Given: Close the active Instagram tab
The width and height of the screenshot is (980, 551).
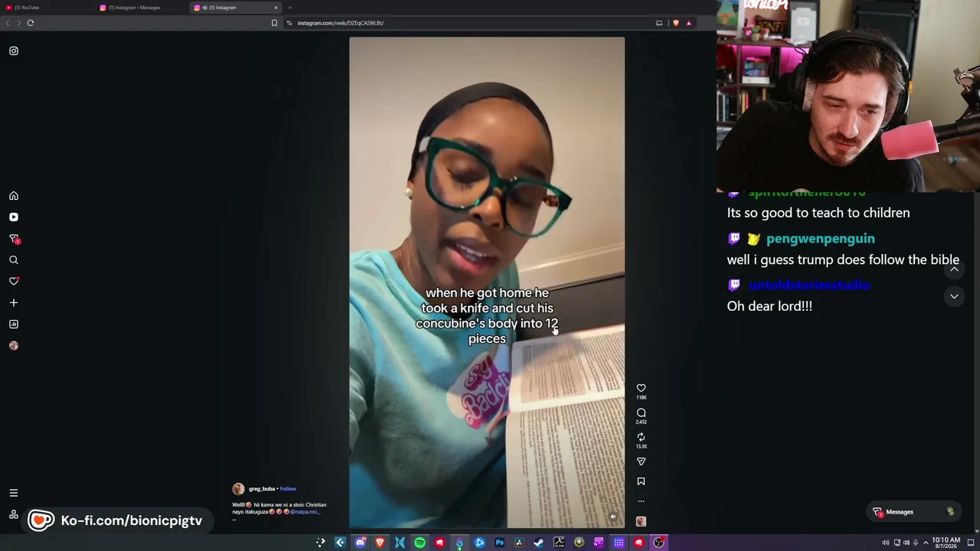Looking at the screenshot, I should coord(276,8).
